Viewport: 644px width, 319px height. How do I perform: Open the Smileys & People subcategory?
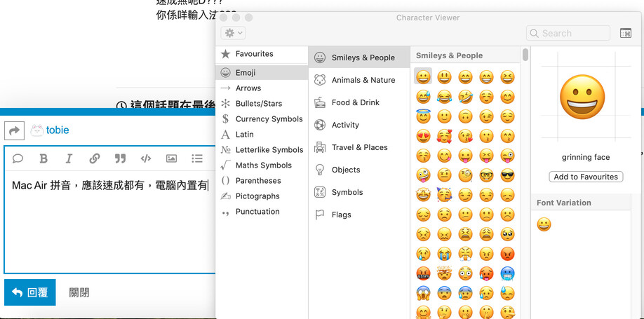pyautogui.click(x=359, y=57)
